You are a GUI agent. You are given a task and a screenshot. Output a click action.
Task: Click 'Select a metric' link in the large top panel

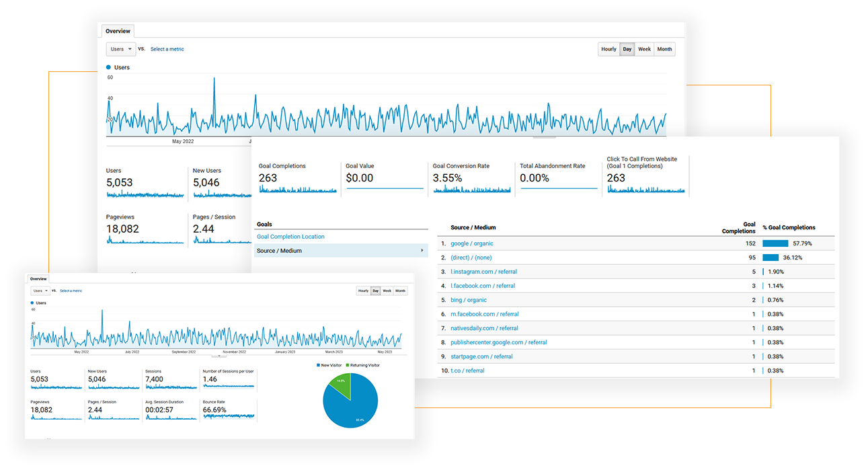click(x=167, y=49)
